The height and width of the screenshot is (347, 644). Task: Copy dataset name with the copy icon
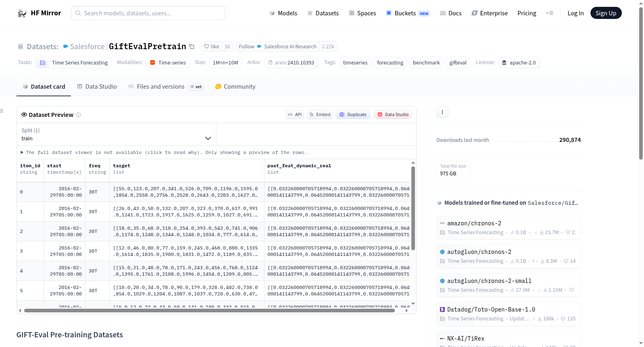click(192, 47)
